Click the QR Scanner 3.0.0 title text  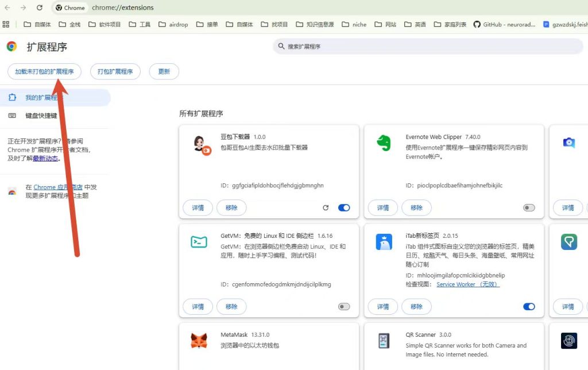point(428,335)
